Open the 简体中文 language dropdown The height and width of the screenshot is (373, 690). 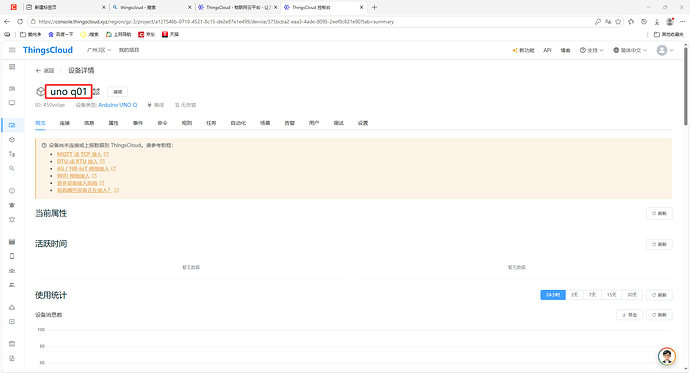[630, 50]
